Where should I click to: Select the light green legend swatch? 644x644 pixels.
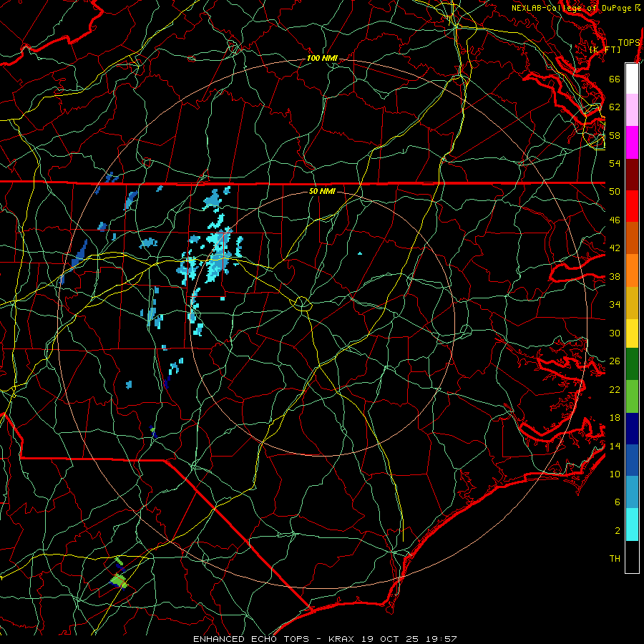point(632,396)
